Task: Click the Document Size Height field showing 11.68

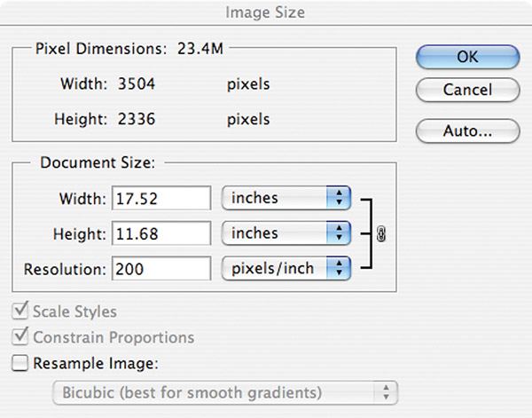Action: coord(161,233)
